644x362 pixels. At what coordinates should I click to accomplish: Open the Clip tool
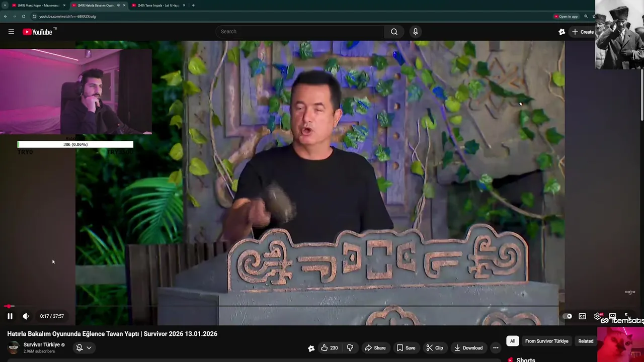click(435, 348)
